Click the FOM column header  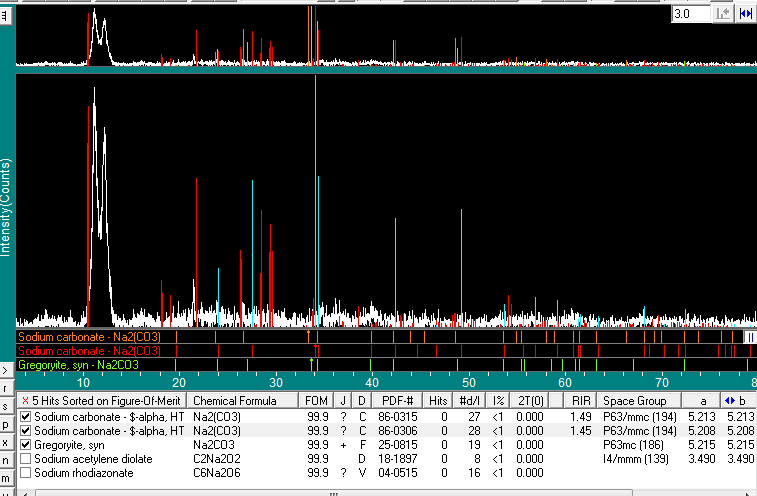316,401
